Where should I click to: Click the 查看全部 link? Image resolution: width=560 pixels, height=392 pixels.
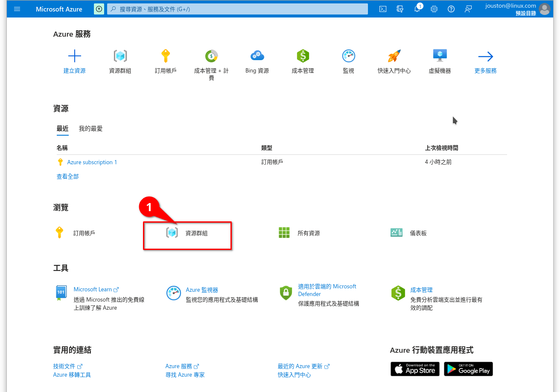[x=67, y=176]
